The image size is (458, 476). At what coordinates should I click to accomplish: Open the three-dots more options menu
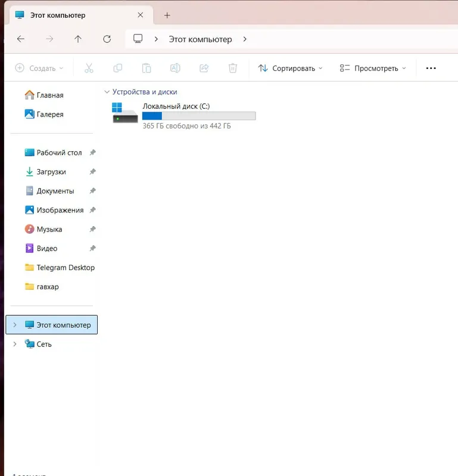(x=431, y=68)
